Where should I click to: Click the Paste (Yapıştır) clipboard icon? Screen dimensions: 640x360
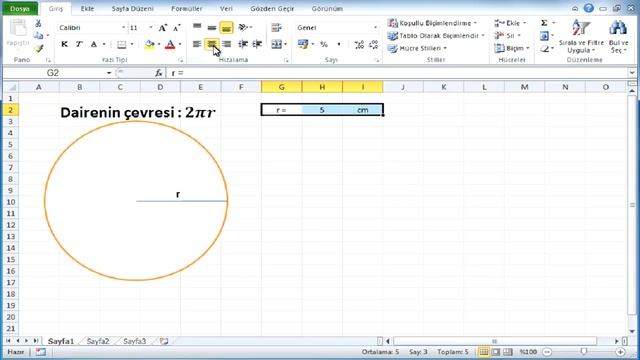(x=18, y=28)
